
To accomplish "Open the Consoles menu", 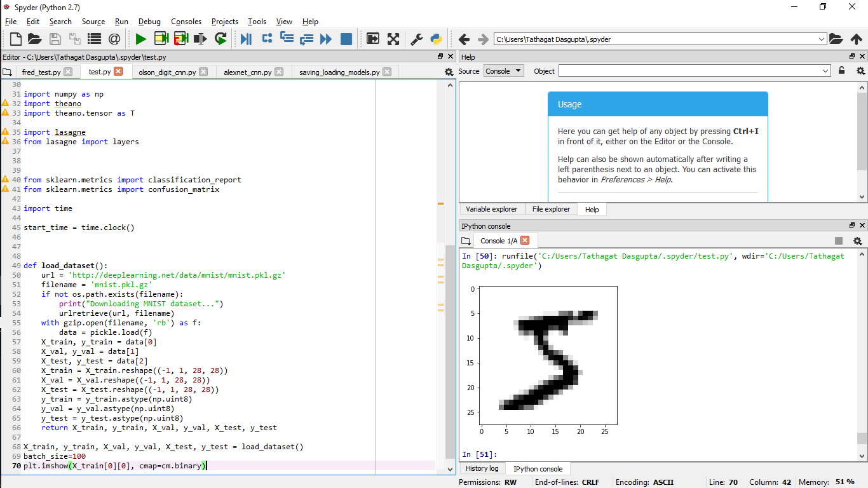I will pyautogui.click(x=186, y=22).
